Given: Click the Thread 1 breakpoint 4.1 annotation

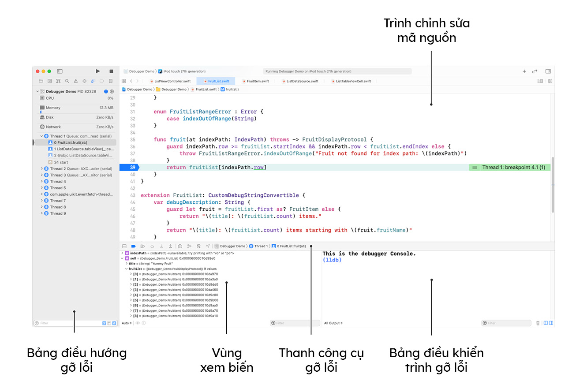Looking at the screenshot, I should [509, 167].
